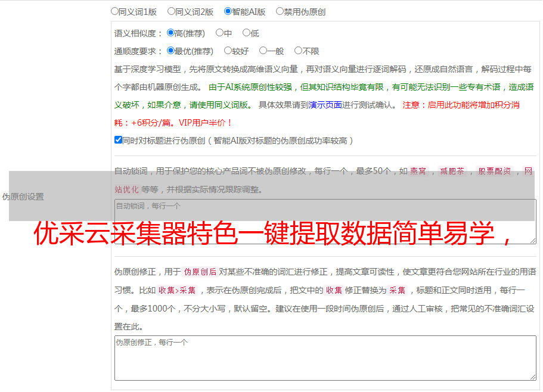Viewport: 543px width, 392px height.
Task: Grab the 伪原创修正 textarea resize handle
Action: tap(533, 377)
